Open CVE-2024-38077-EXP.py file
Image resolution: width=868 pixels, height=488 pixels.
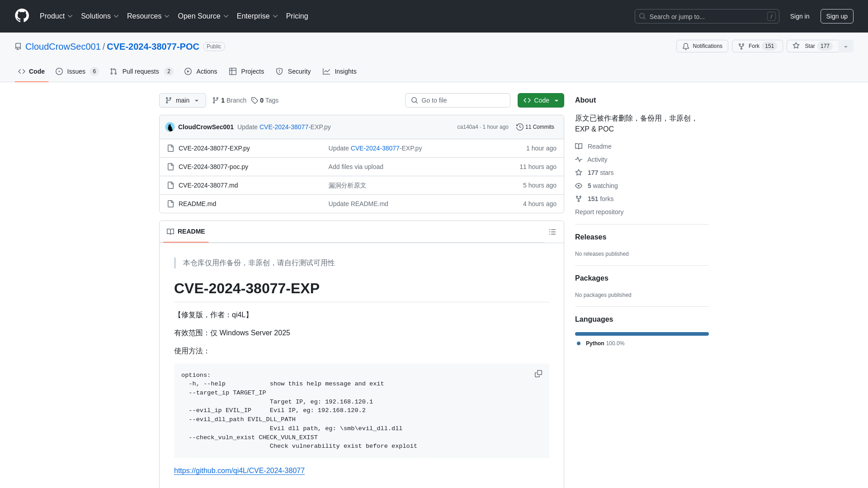[x=214, y=148]
